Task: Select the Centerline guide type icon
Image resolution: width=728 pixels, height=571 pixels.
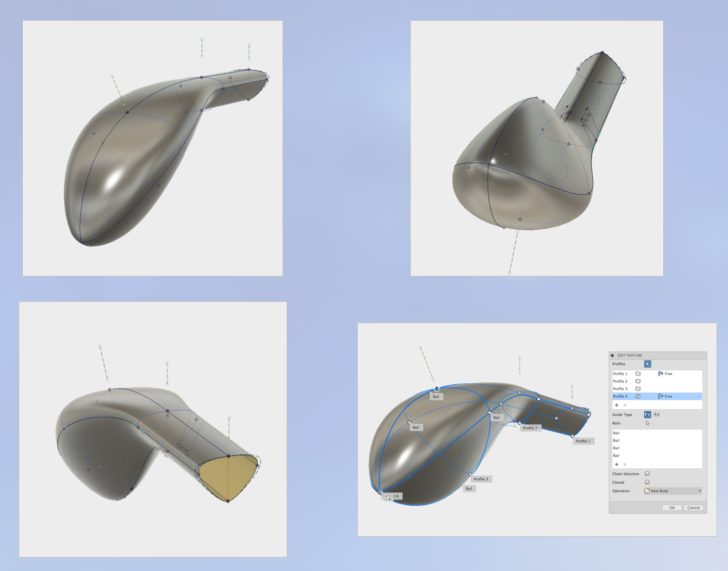Action: click(657, 415)
